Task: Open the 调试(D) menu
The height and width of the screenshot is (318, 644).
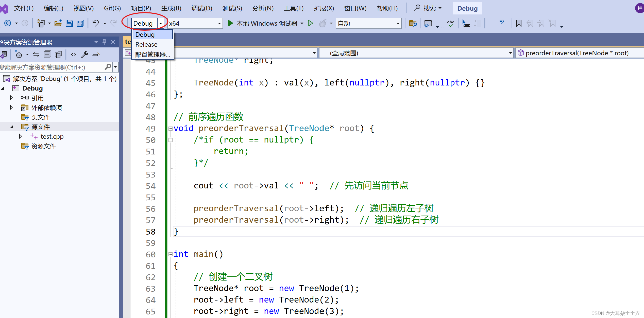Action: click(202, 8)
